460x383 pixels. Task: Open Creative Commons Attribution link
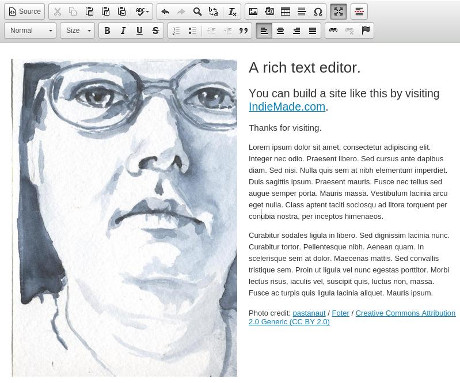click(405, 313)
